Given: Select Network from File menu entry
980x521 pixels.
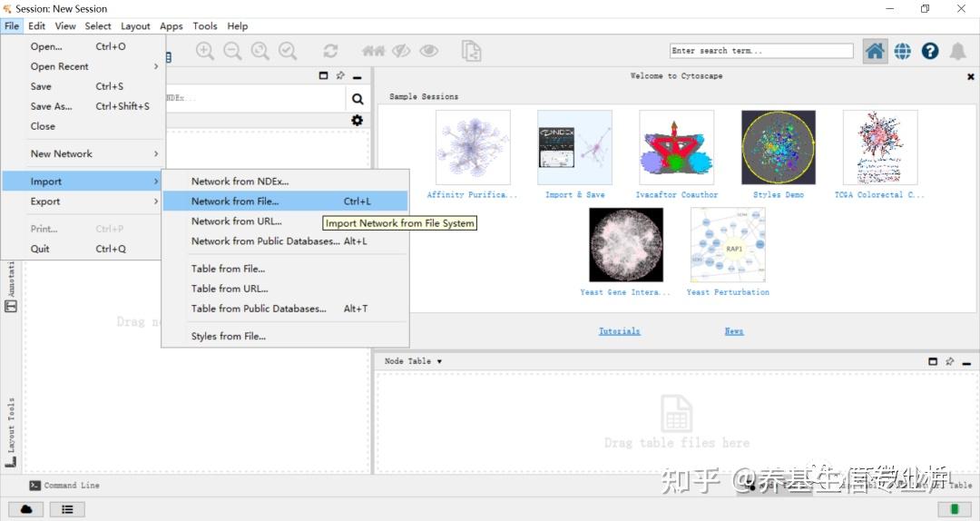Looking at the screenshot, I should click(285, 202).
